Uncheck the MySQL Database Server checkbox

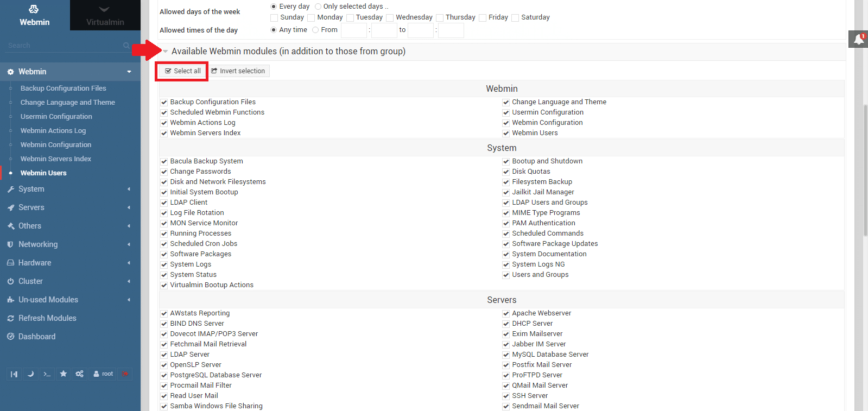(x=506, y=355)
